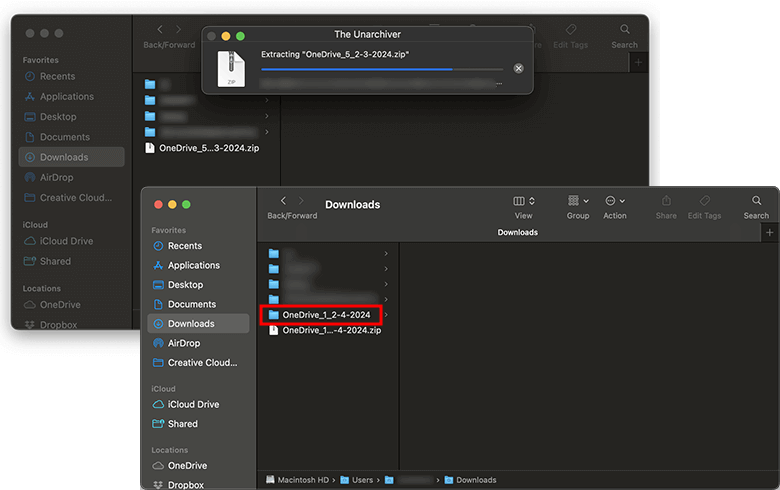Screen dimensions: 780x490
Task: Go back in the back Finder window
Action: (x=160, y=29)
